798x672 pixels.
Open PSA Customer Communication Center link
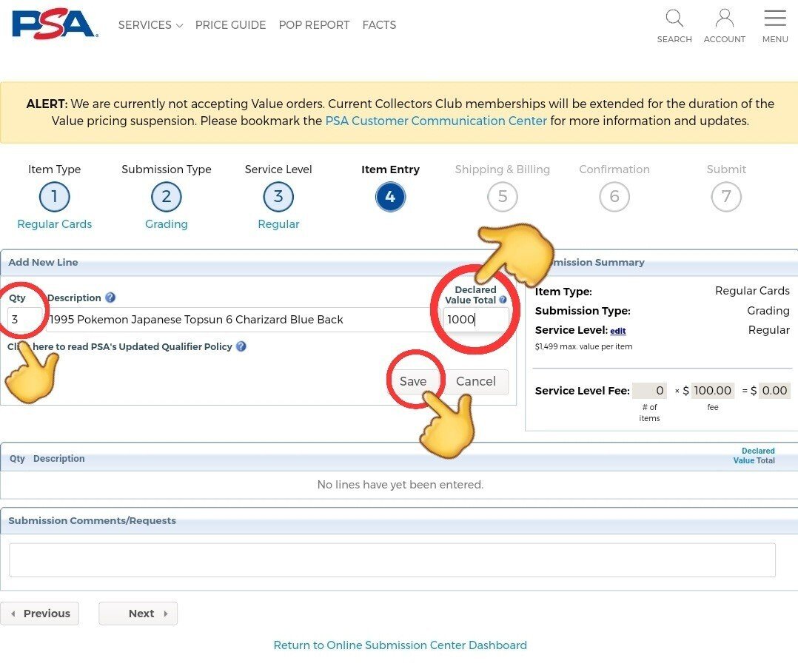click(435, 121)
